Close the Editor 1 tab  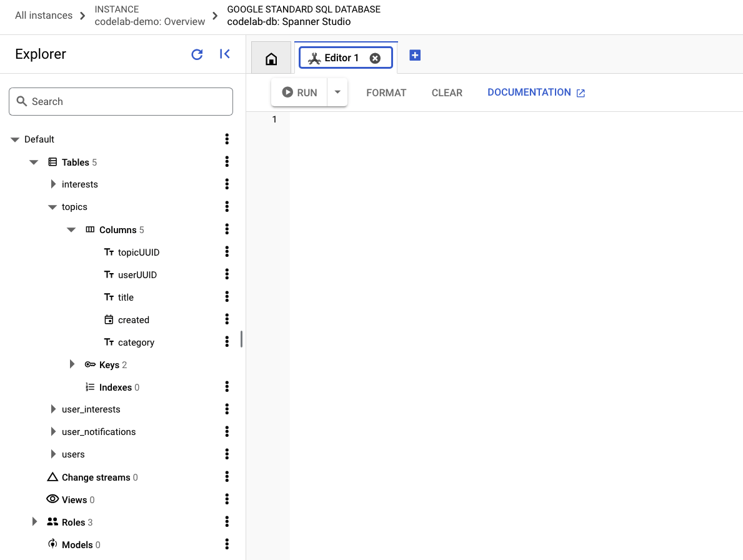(375, 58)
